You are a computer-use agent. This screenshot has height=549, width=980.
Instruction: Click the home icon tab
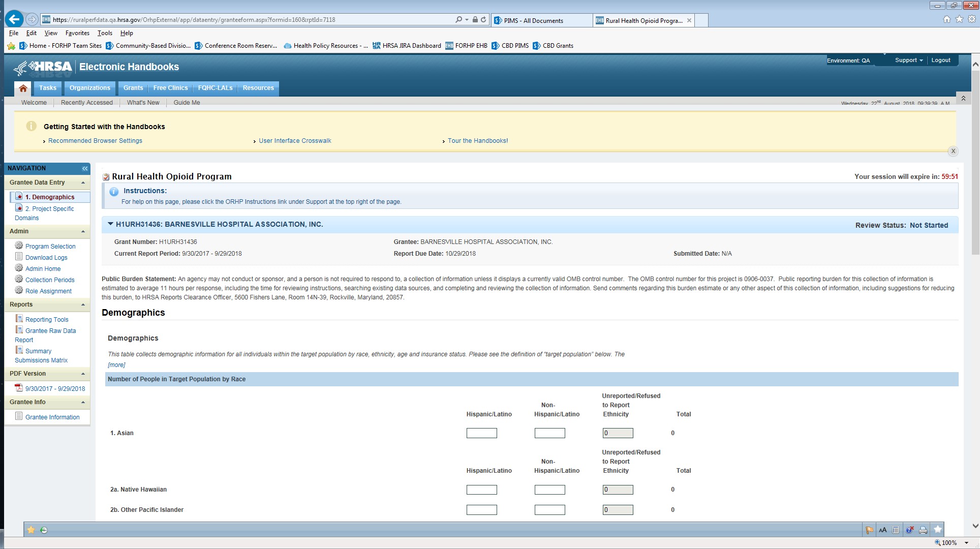tap(23, 88)
